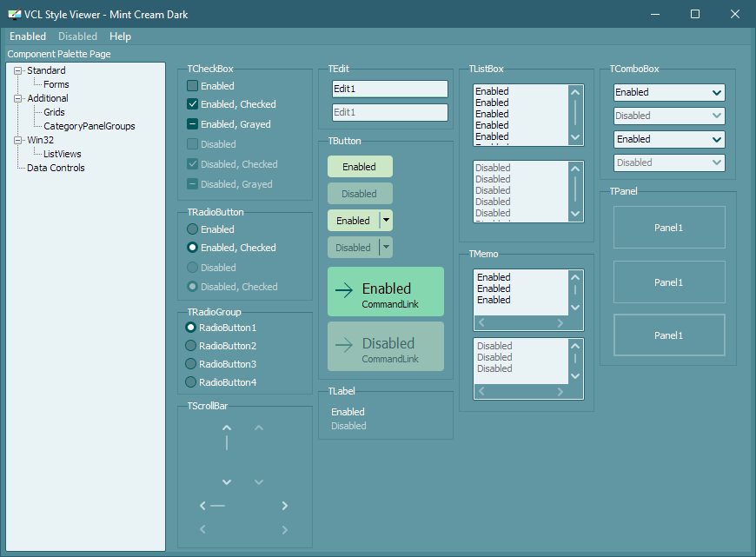Select the unchecked "Enabled" radio button in TRadioButton
Screen dimensions: 756x557
[x=192, y=229]
